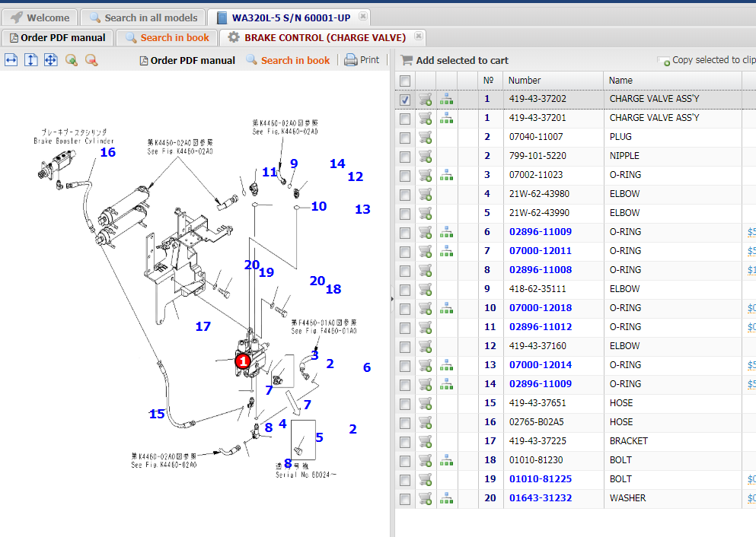This screenshot has height=537, width=756.
Task: Tick checkbox for NIPPLE 799-101-5220
Action: click(405, 156)
